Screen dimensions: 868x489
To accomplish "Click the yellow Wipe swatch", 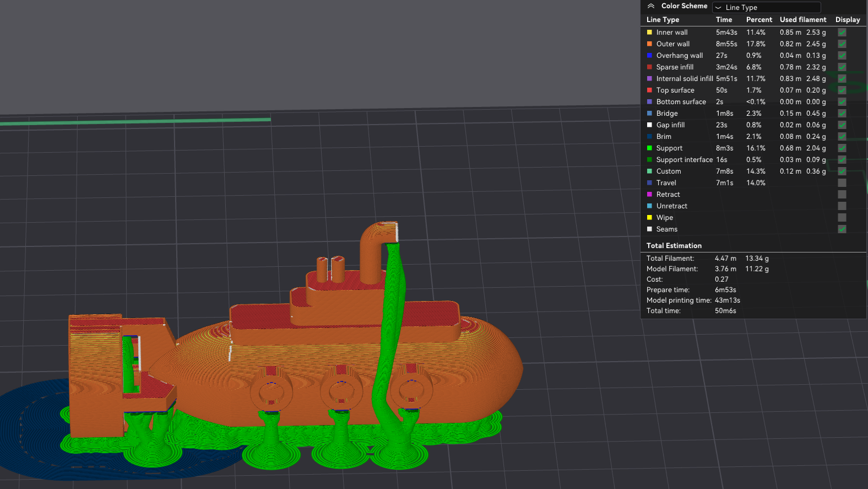I will coord(649,218).
